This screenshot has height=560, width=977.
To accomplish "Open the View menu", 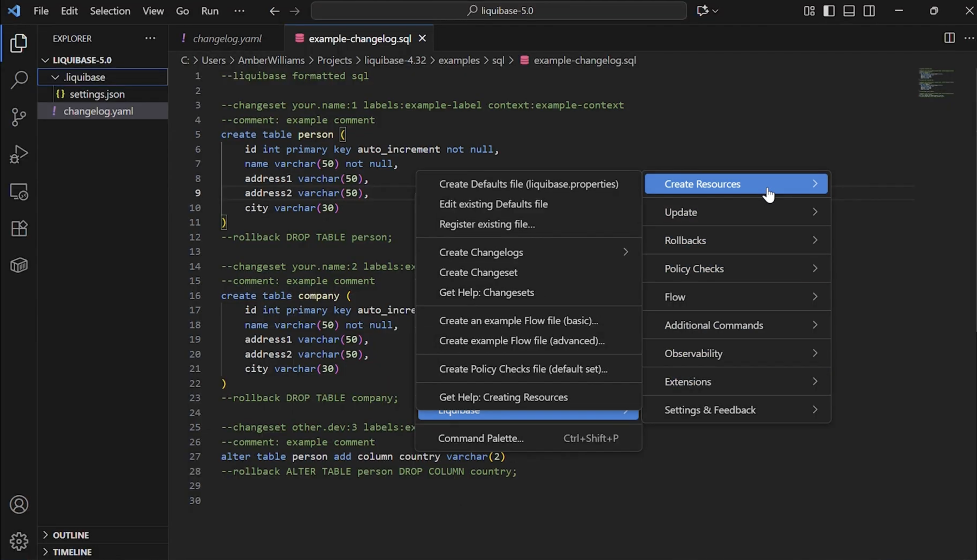I will coord(153,11).
